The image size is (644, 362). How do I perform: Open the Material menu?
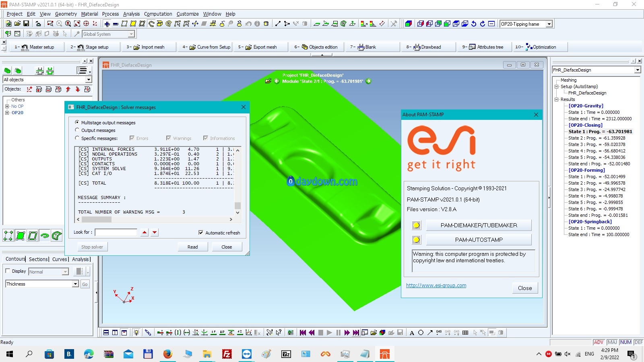click(89, 14)
